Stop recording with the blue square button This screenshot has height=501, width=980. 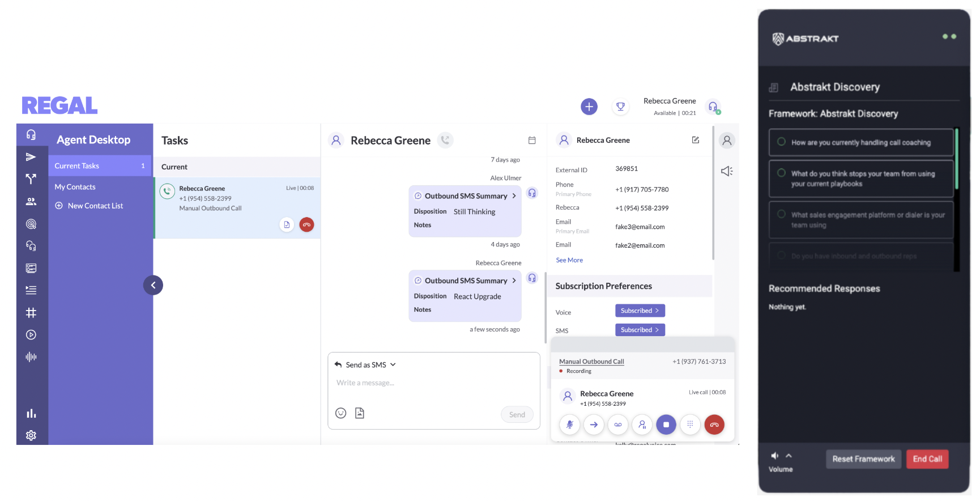[666, 424]
